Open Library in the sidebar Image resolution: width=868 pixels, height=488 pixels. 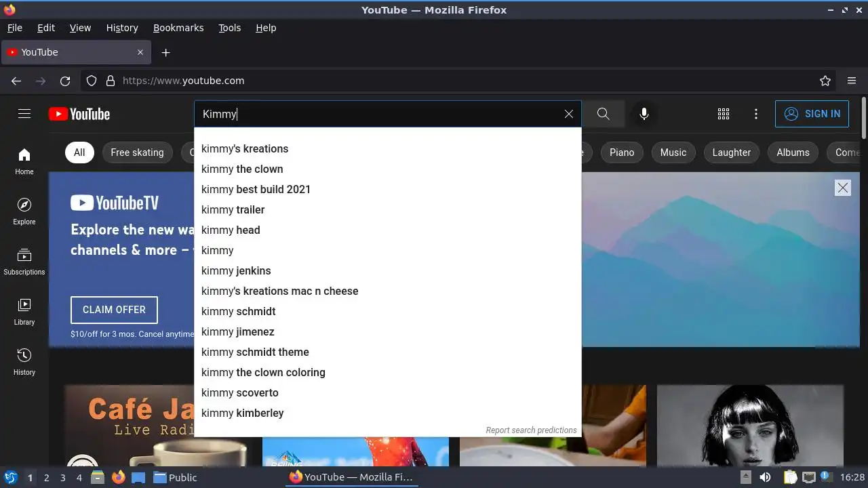[24, 312]
